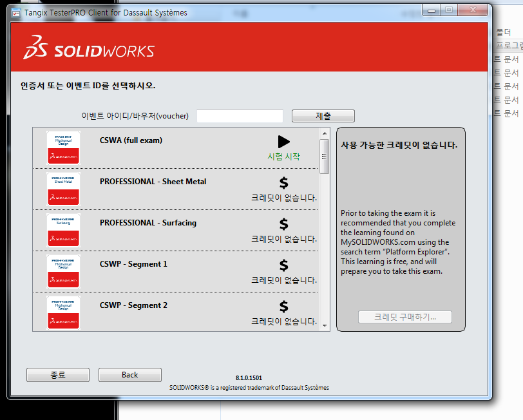Click the Tangix TesterPRO title bar icon
Screen dimensions: 523x420
(x=15, y=13)
